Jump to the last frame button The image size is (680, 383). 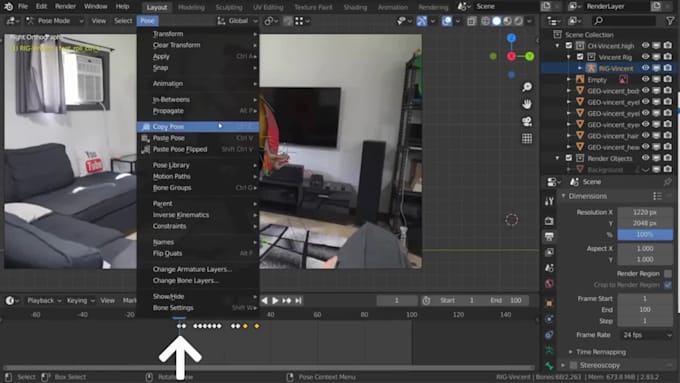pyautogui.click(x=298, y=300)
